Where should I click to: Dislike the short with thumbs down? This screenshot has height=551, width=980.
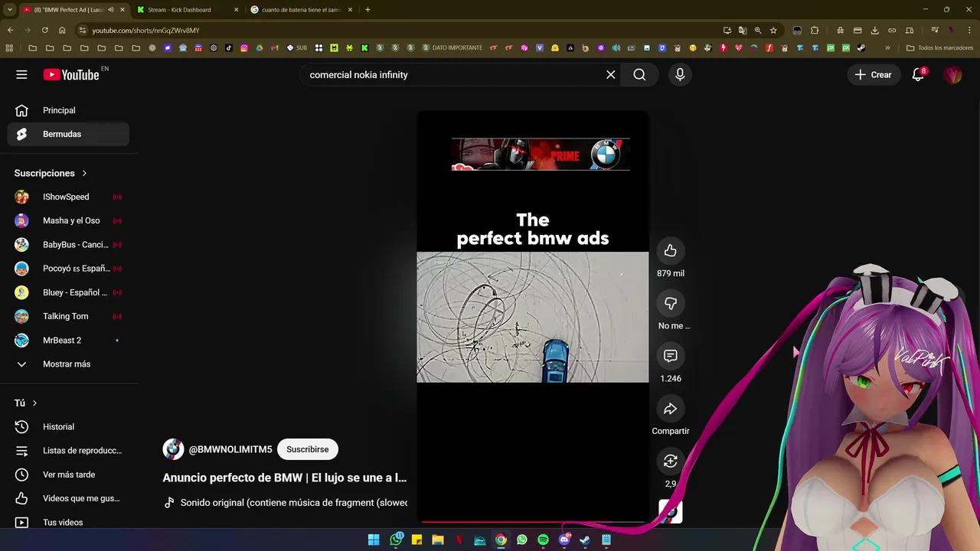click(670, 304)
